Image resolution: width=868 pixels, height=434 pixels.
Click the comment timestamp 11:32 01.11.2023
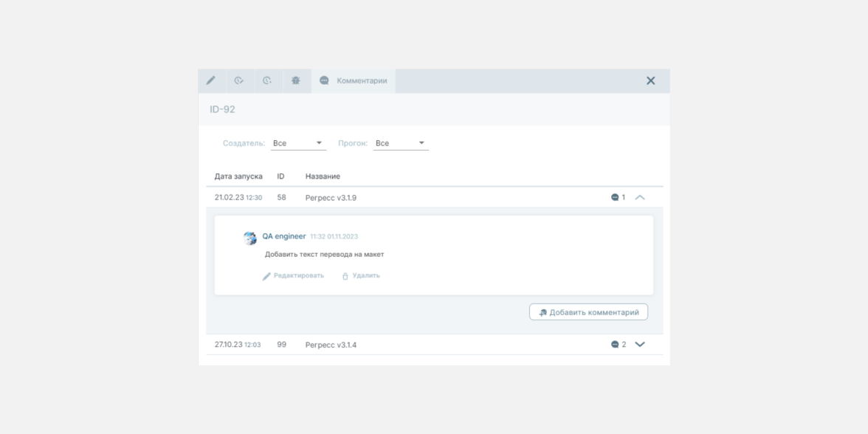[334, 236]
